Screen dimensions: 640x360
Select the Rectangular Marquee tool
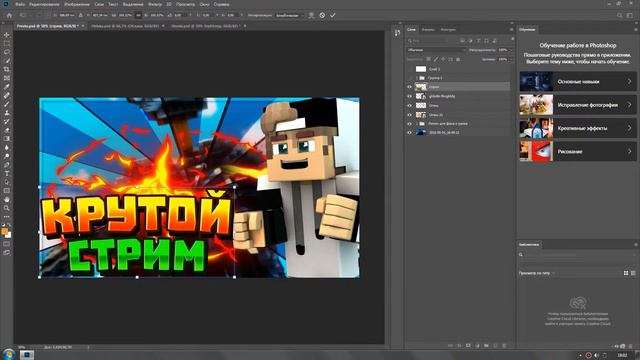coord(7,43)
